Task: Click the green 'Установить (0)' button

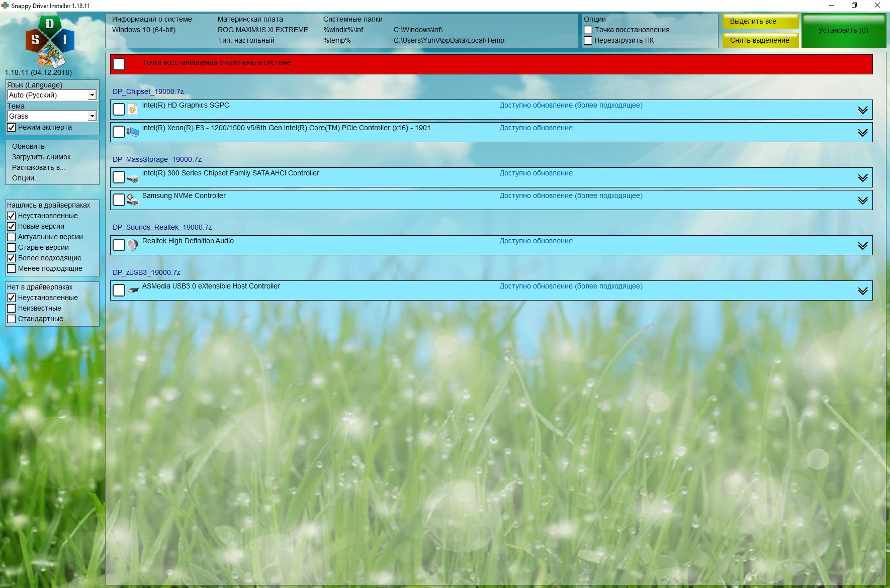Action: [x=843, y=31]
